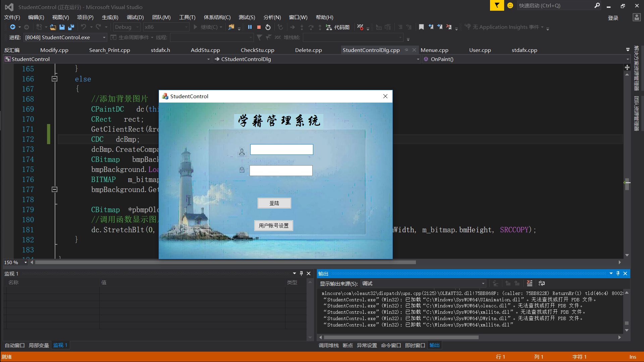
Task: Expand the output source dropdown showing 调试
Action: (x=483, y=284)
